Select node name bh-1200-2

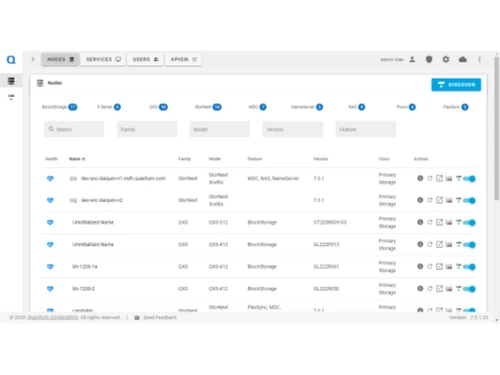83,289
